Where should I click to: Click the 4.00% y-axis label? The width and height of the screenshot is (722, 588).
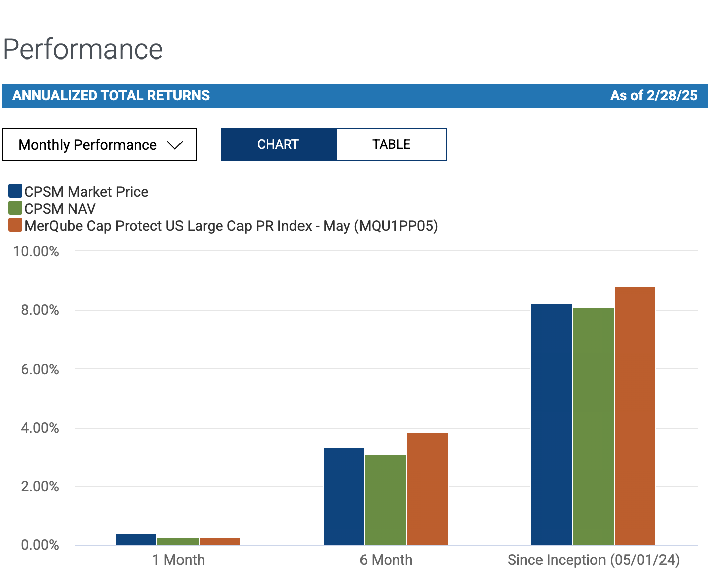[40, 428]
